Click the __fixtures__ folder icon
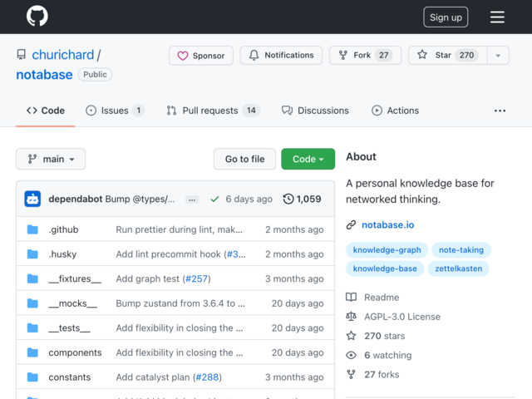This screenshot has height=399, width=532. click(x=32, y=278)
